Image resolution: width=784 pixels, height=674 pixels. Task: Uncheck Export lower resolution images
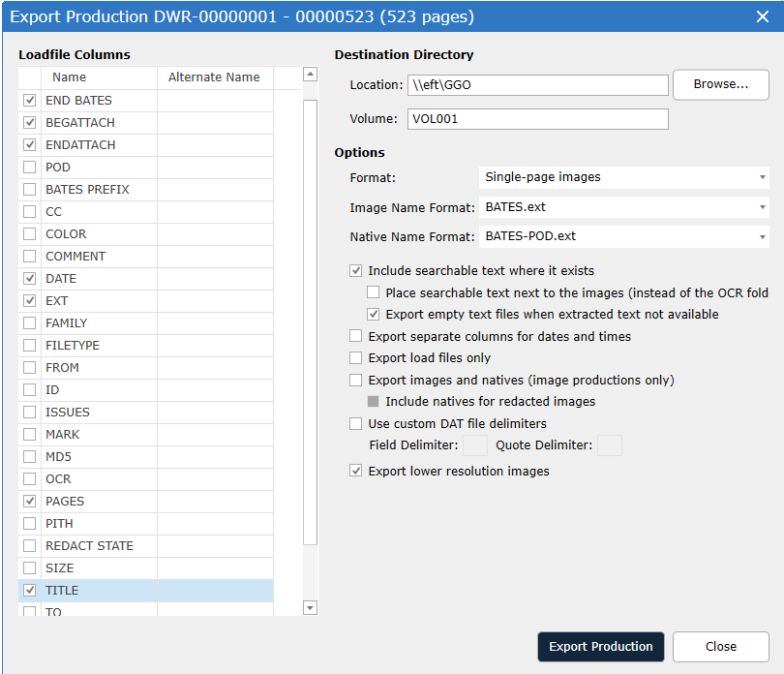click(x=355, y=471)
